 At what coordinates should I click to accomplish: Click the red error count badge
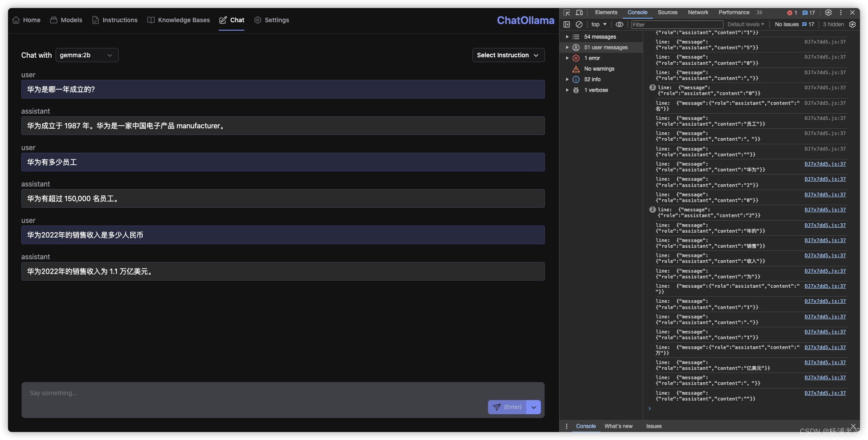[x=792, y=13]
